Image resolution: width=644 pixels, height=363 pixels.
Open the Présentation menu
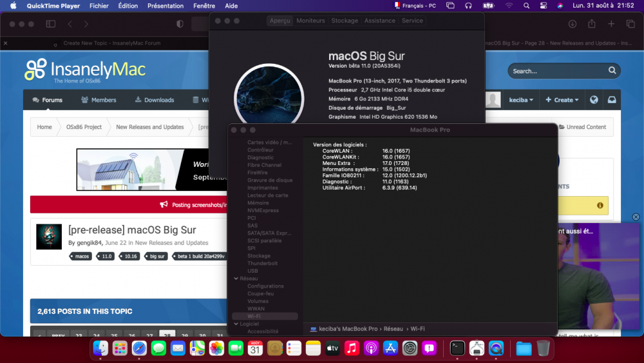(x=166, y=6)
